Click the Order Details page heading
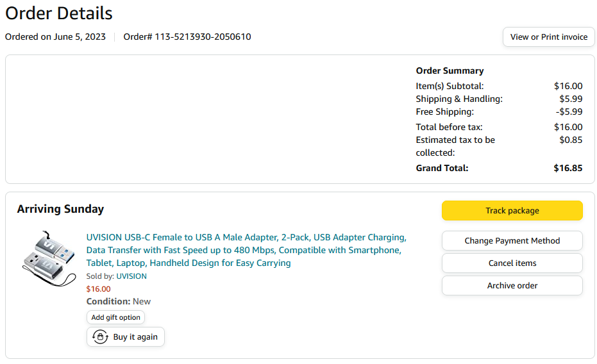Image resolution: width=597 pixels, height=364 pixels. point(59,13)
